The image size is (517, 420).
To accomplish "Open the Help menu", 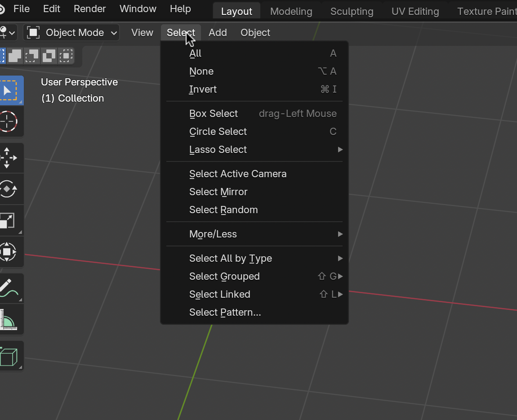I will pos(180,9).
